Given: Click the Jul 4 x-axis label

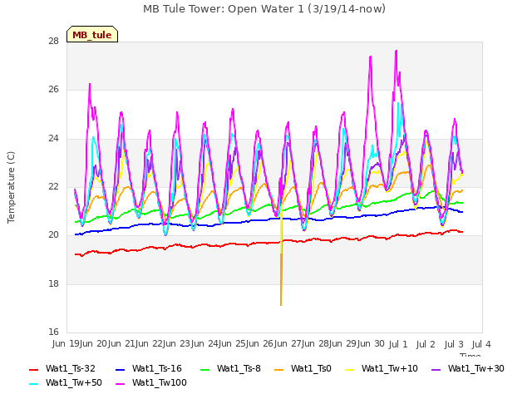Looking at the screenshot, I should pos(481,345).
